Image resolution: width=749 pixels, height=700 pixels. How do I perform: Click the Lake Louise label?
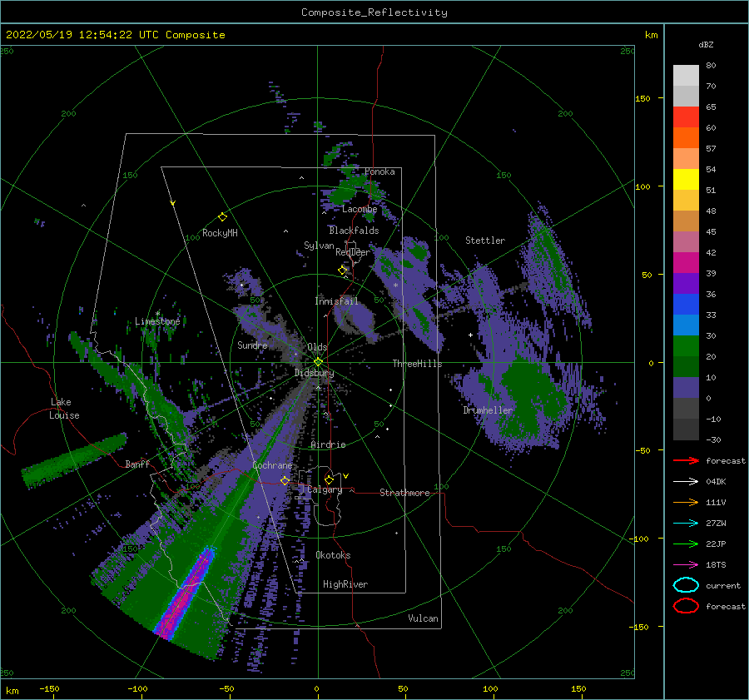coord(64,409)
